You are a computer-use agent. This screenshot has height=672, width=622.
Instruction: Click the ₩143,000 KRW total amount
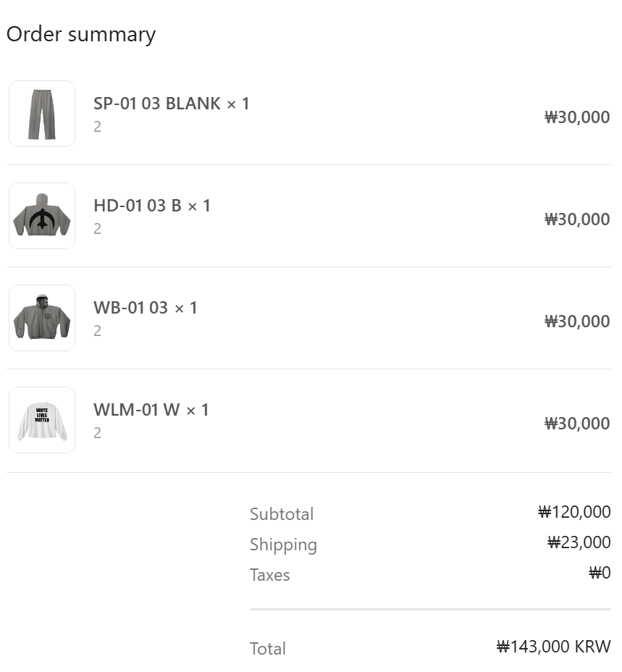click(553, 647)
